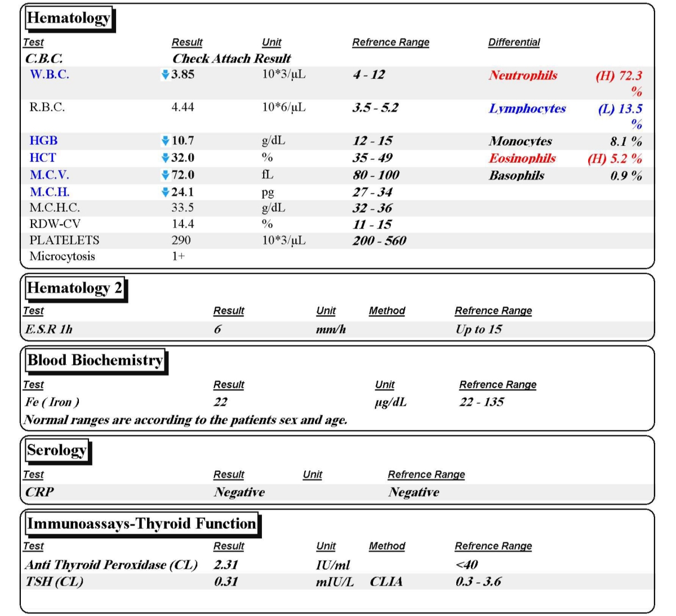Click the down arrow before M.C.H. 24.1
676x616 pixels.
tap(165, 193)
